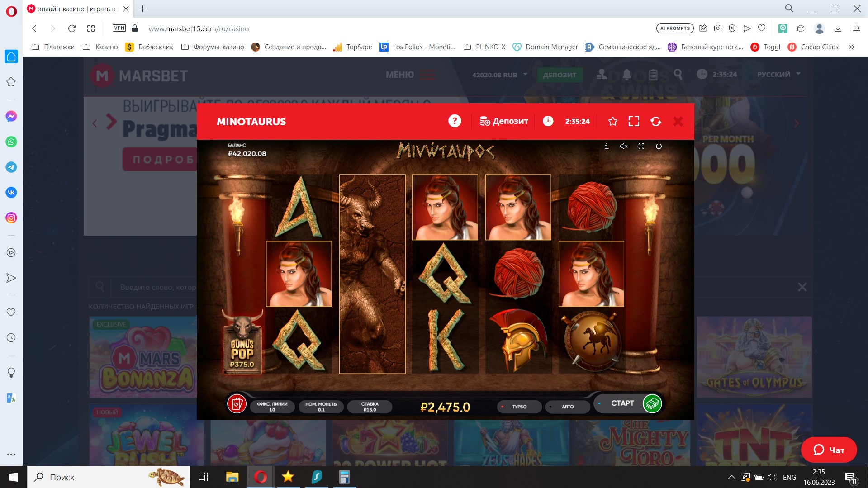Click the in-game power icon
This screenshot has height=488, width=868.
[x=659, y=146]
